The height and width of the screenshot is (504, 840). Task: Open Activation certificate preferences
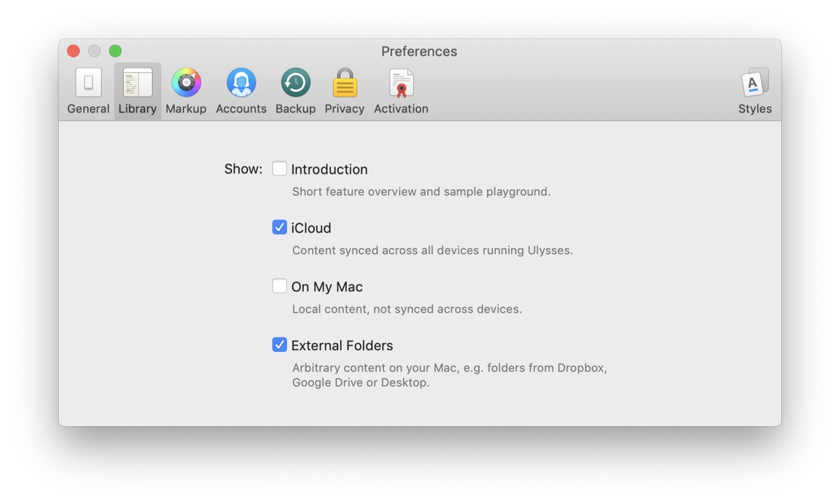click(401, 91)
